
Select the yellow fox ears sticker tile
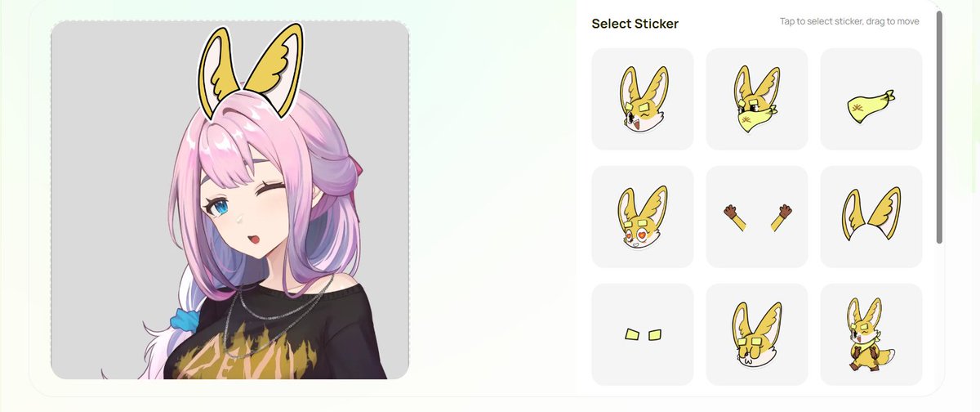click(871, 217)
